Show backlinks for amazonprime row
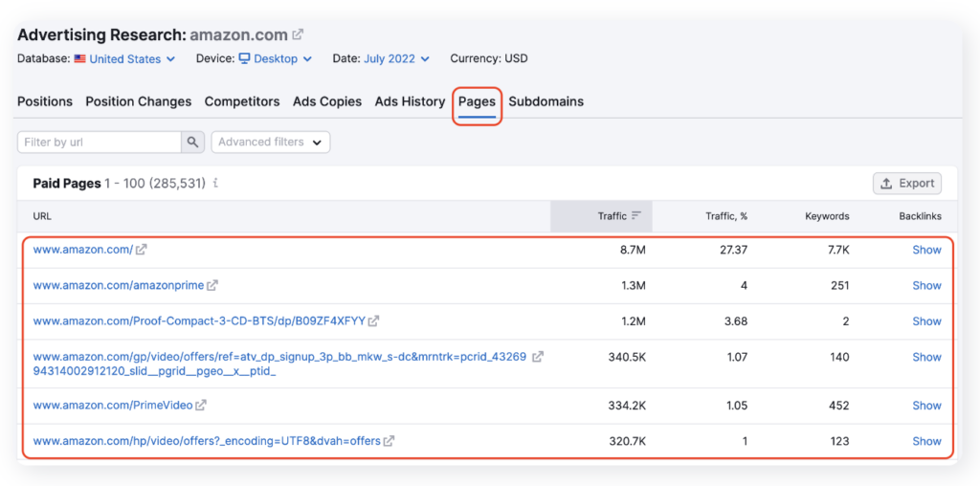 (x=926, y=285)
